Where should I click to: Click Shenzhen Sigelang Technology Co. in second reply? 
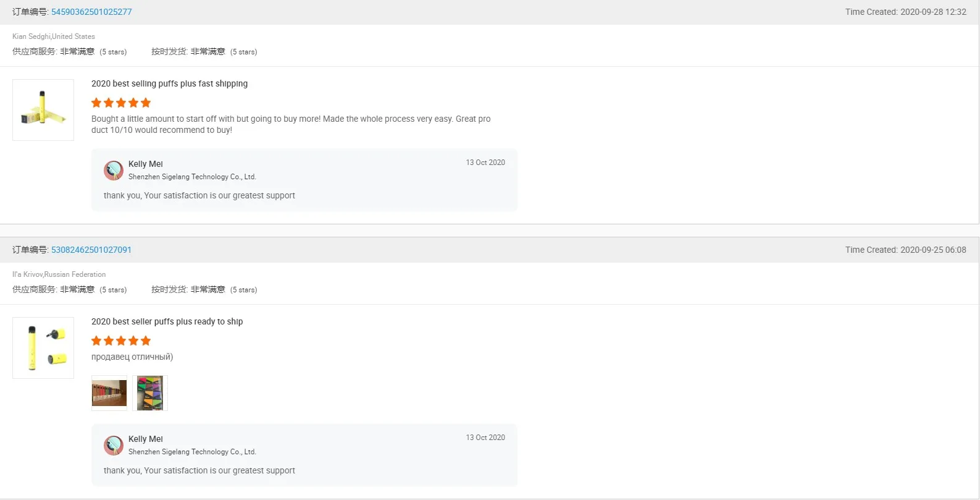pos(192,452)
